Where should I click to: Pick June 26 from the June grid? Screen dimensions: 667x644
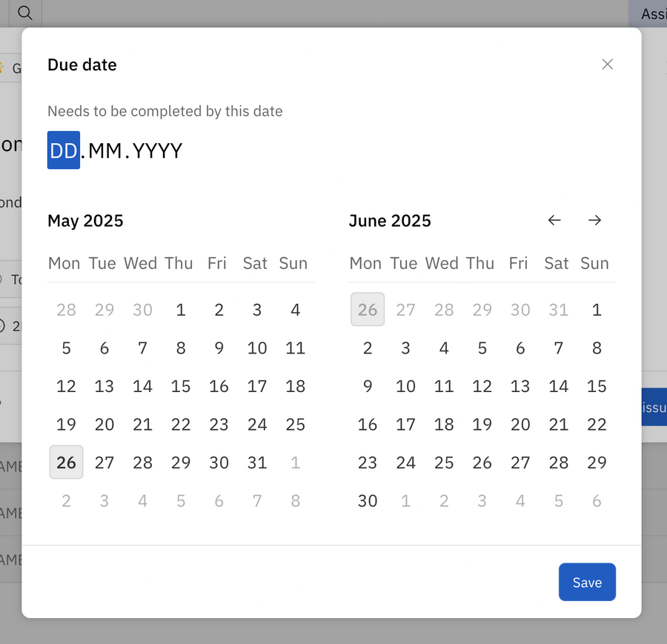click(482, 462)
